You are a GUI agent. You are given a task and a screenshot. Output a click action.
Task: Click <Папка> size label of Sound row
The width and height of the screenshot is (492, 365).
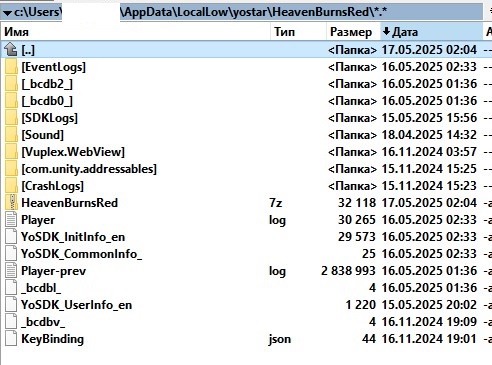(x=352, y=135)
